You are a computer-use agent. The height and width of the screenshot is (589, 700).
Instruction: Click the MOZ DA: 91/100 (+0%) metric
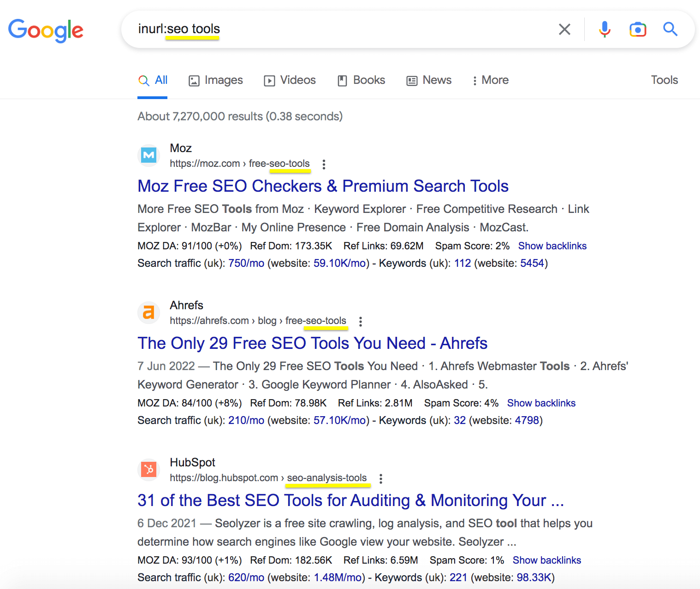[x=190, y=246]
